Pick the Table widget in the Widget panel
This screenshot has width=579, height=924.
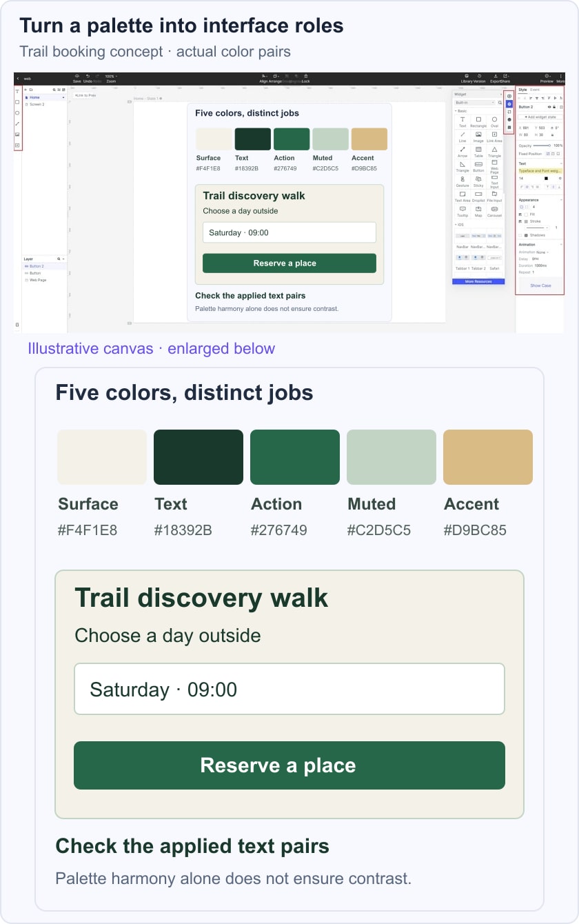tap(478, 152)
